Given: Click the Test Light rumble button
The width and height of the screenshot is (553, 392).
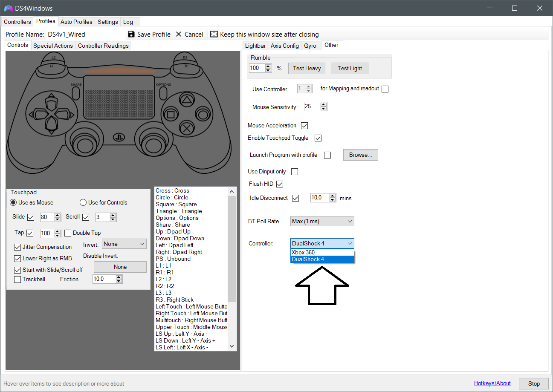Looking at the screenshot, I should 350,68.
